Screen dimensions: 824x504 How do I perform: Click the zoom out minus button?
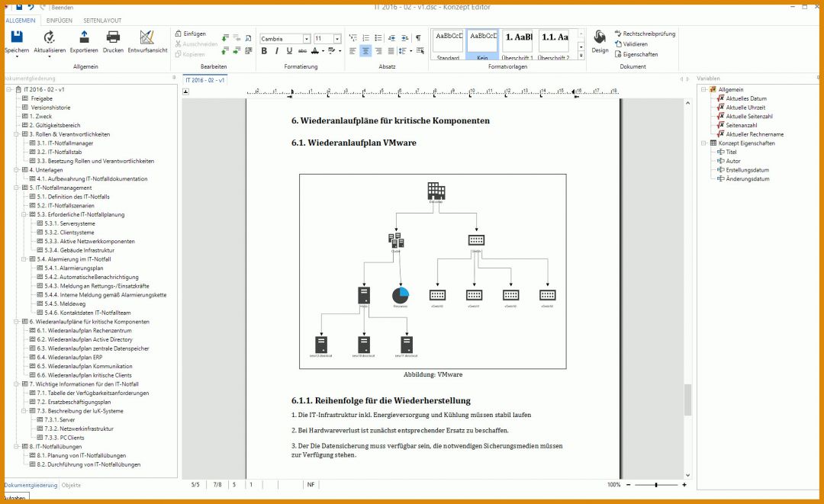(x=628, y=485)
